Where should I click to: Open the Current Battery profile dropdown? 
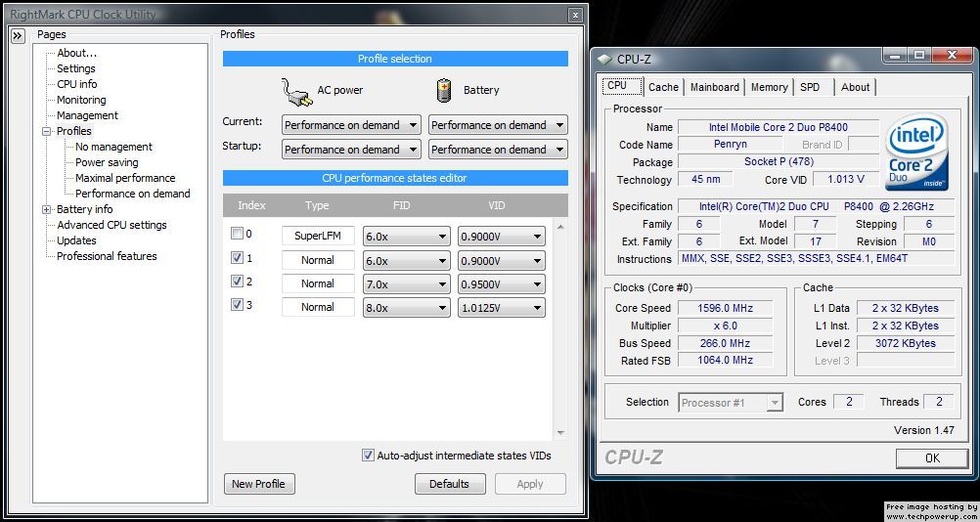498,125
